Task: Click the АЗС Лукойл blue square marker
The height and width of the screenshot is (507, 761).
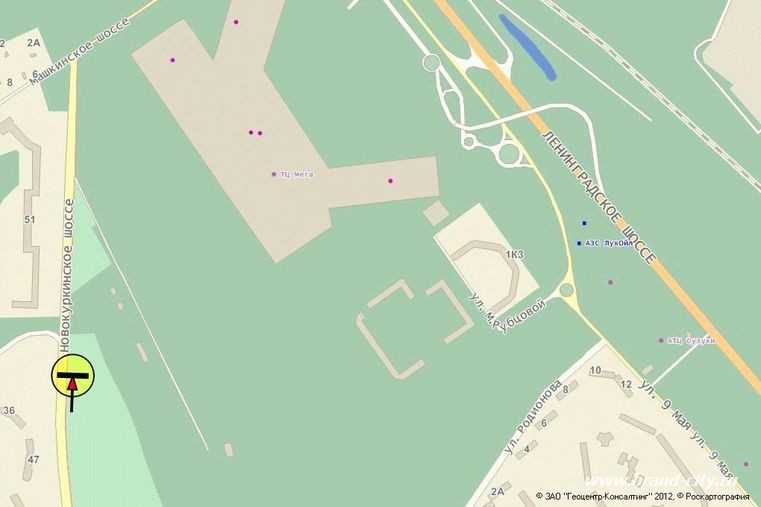Action: pyautogui.click(x=579, y=243)
